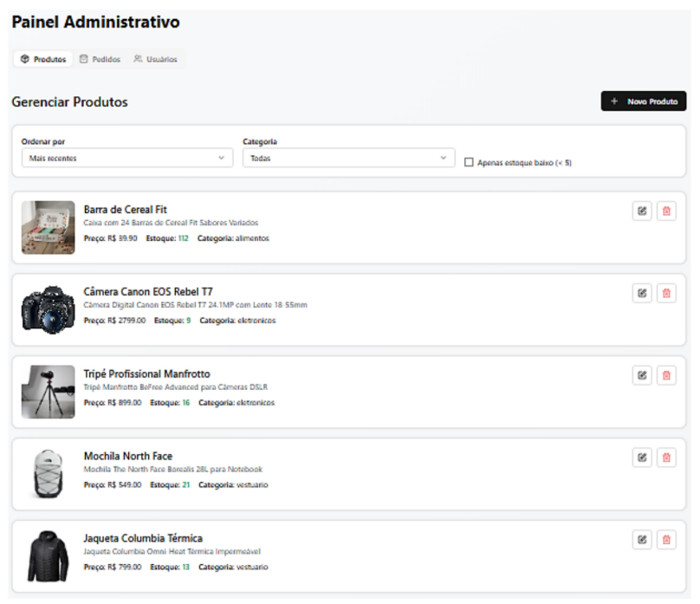Edit the Barra de Cereal Fit product
This screenshot has width=700, height=604.
[x=641, y=211]
